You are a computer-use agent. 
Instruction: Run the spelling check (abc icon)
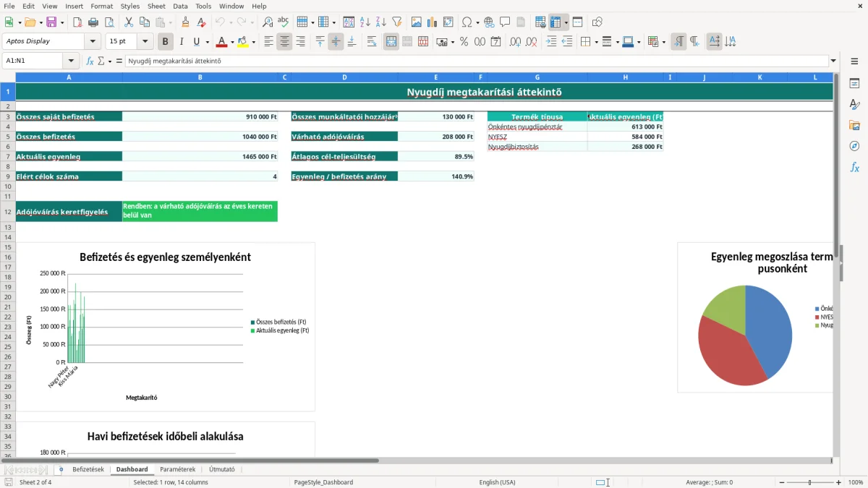(284, 22)
